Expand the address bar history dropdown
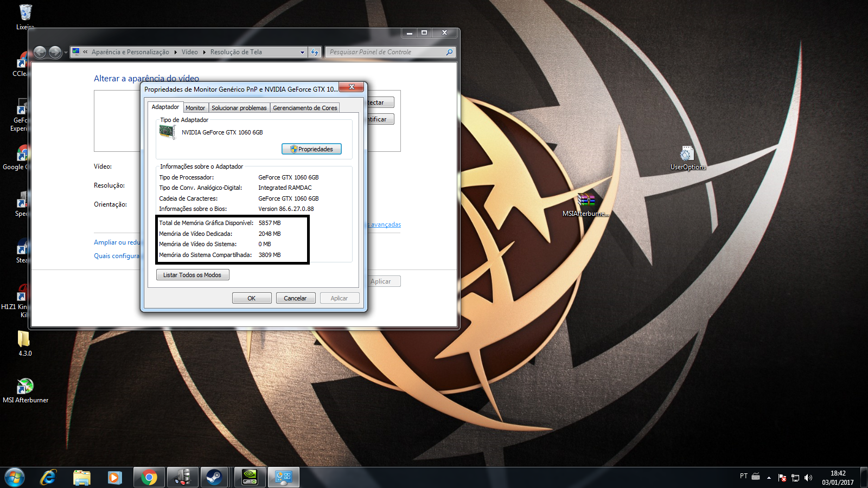 tap(302, 52)
